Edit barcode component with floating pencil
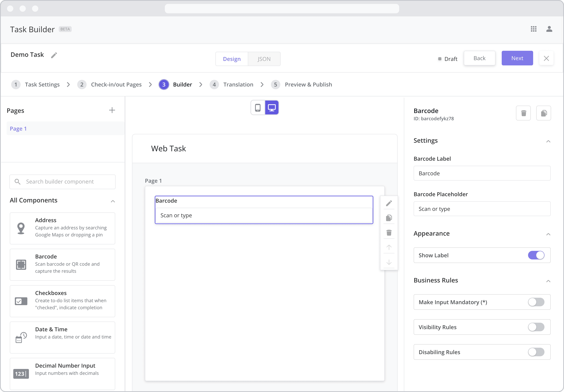Screen dimensions: 564x392 coord(389,203)
